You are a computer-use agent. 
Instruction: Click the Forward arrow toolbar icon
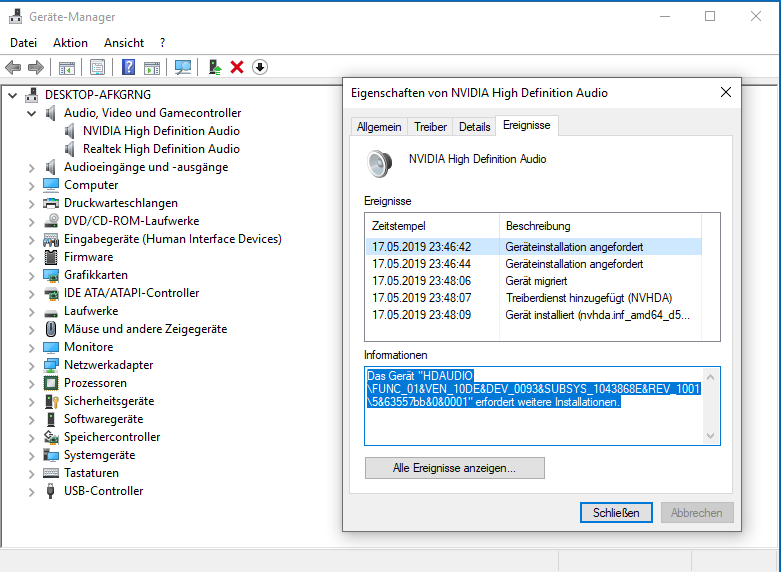point(36,67)
